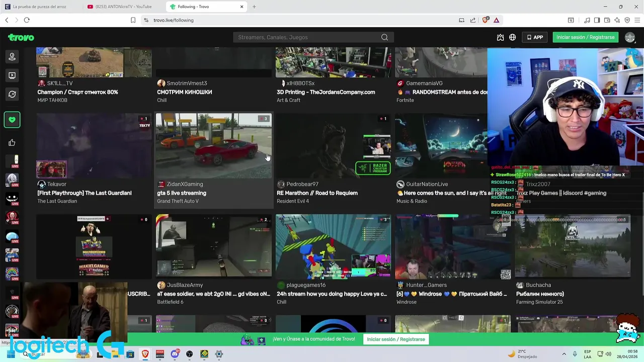This screenshot has width=644, height=362.
Task: Open the rainbow live channel avatar
Action: pos(12,274)
